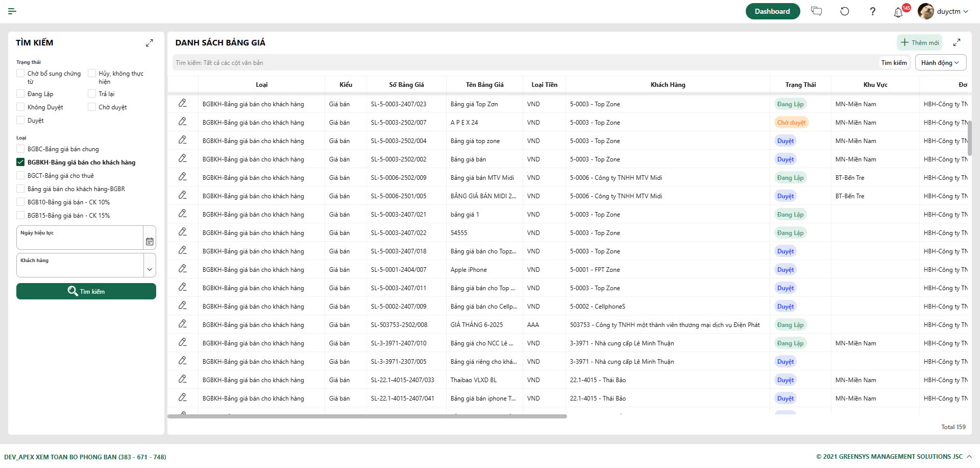The width and height of the screenshot is (980, 468).
Task: Click Duyệt badge of Apple iPhone row
Action: pyautogui.click(x=786, y=269)
